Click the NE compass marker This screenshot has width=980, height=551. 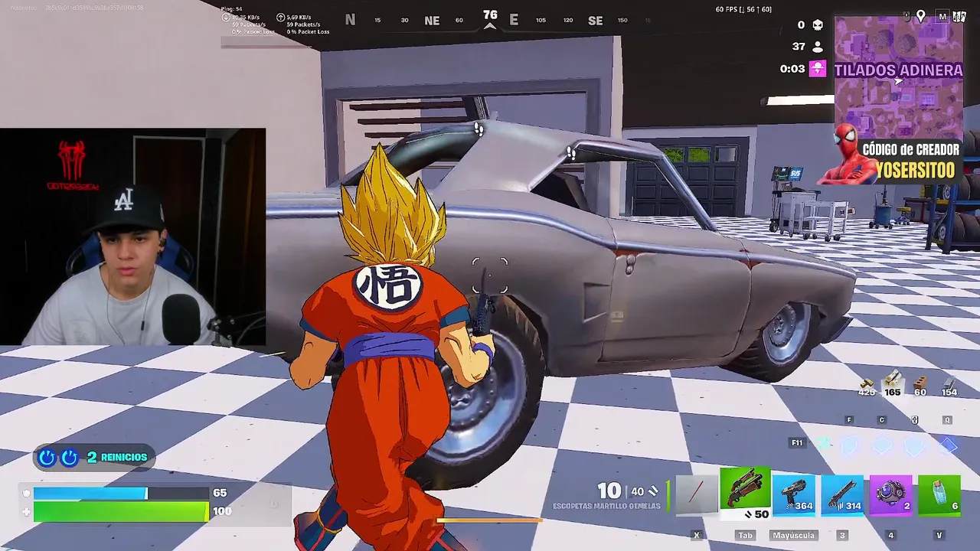tap(432, 21)
